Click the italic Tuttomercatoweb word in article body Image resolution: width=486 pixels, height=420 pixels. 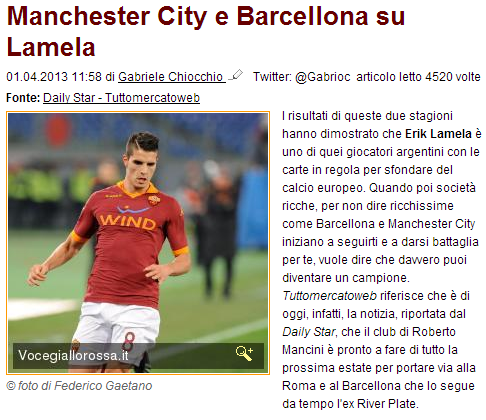coord(329,296)
